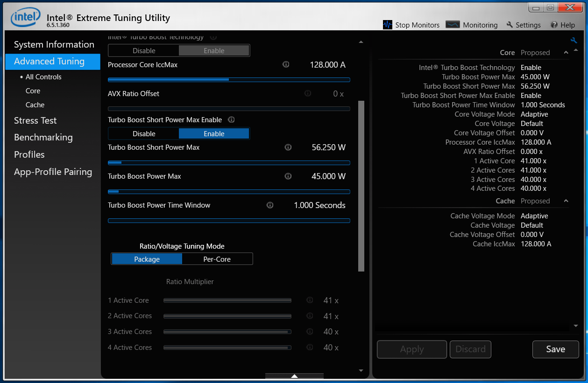The width and height of the screenshot is (588, 383).
Task: Show info for AVX Ratio Offset
Action: coord(307,93)
